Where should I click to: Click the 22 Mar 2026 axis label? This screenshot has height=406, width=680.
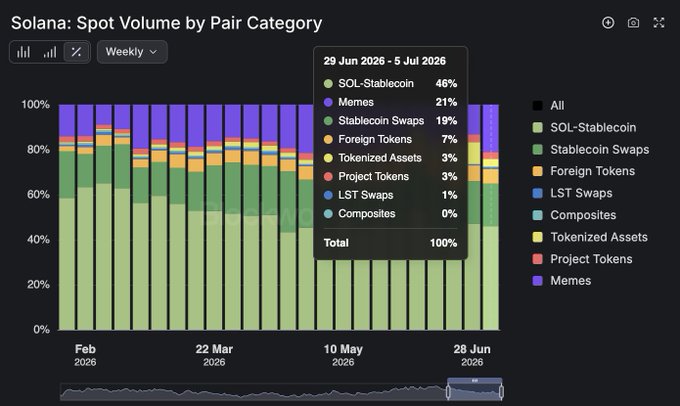pyautogui.click(x=214, y=355)
